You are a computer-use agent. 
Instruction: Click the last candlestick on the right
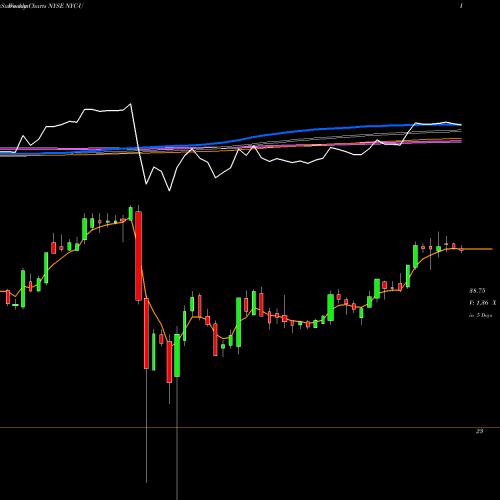tap(461, 249)
